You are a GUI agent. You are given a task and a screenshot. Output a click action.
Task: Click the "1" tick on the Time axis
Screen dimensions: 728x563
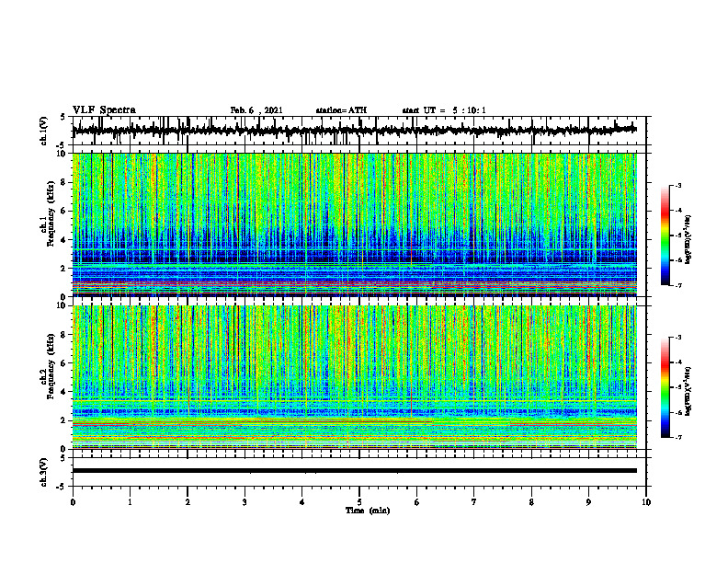(x=130, y=502)
